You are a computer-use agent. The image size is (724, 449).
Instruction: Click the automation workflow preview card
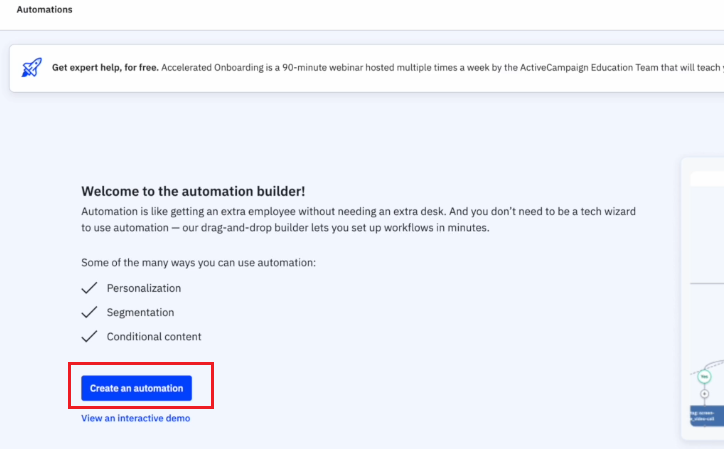click(702, 298)
